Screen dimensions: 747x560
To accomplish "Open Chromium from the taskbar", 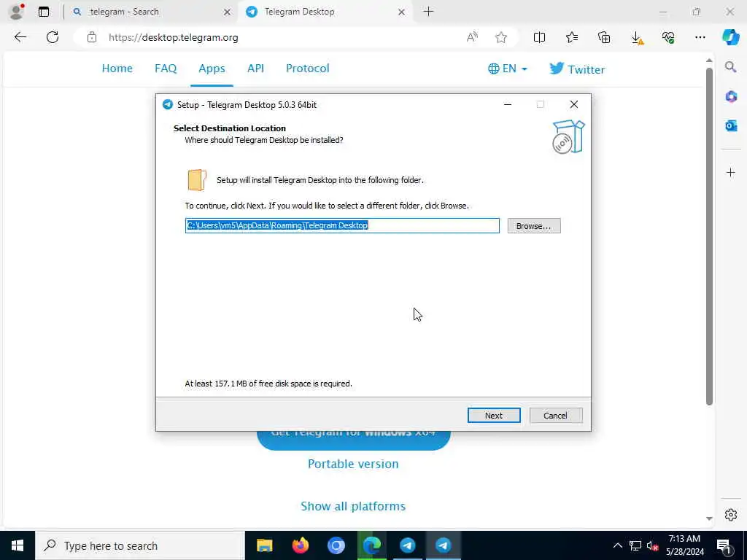I will [x=336, y=545].
